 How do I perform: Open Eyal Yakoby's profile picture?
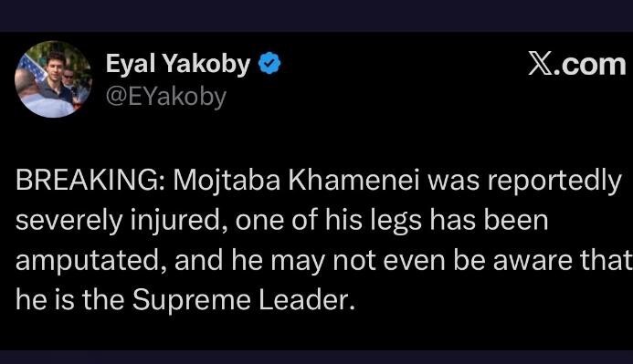(53, 79)
